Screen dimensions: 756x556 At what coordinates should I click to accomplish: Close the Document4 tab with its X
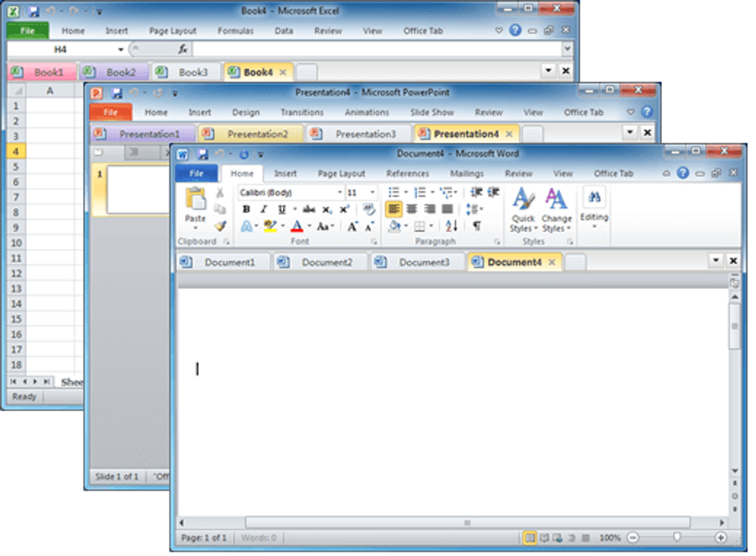(x=552, y=263)
